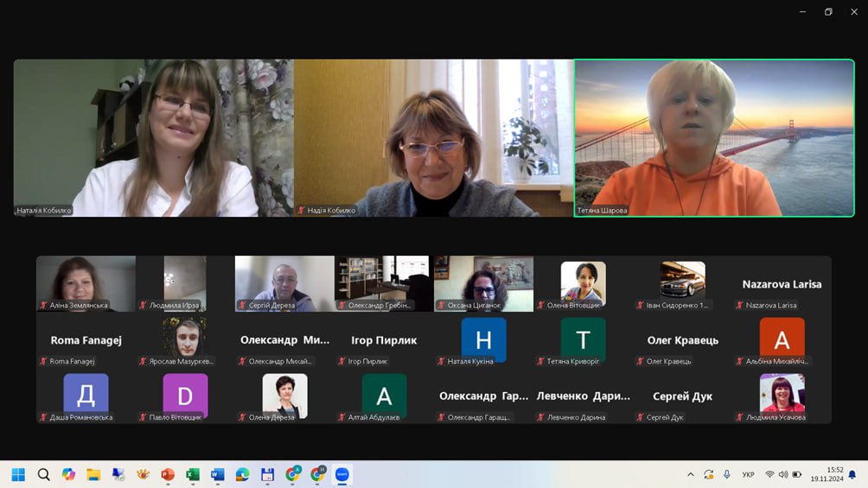Open File Explorer folder icon
Image resolution: width=868 pixels, height=488 pixels.
click(93, 475)
